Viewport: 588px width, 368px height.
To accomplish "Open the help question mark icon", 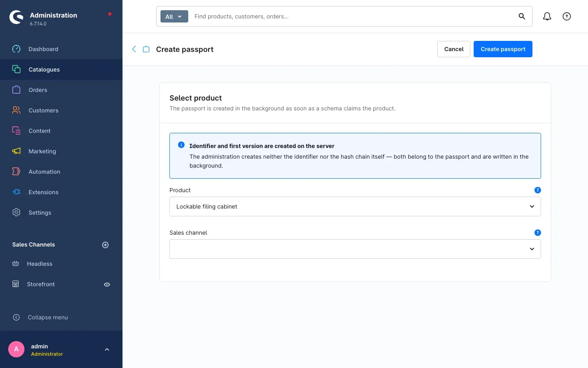I will (x=567, y=16).
